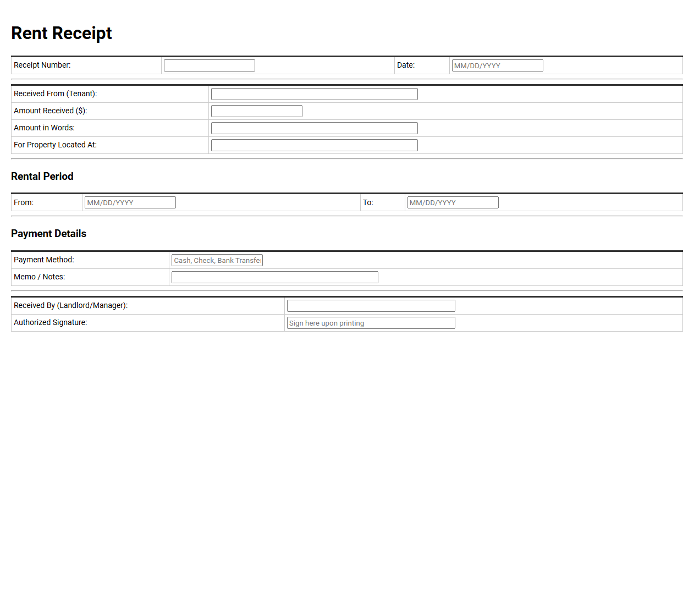The height and width of the screenshot is (616, 694).
Task: Click the Amount Received ($) input
Action: (x=256, y=111)
